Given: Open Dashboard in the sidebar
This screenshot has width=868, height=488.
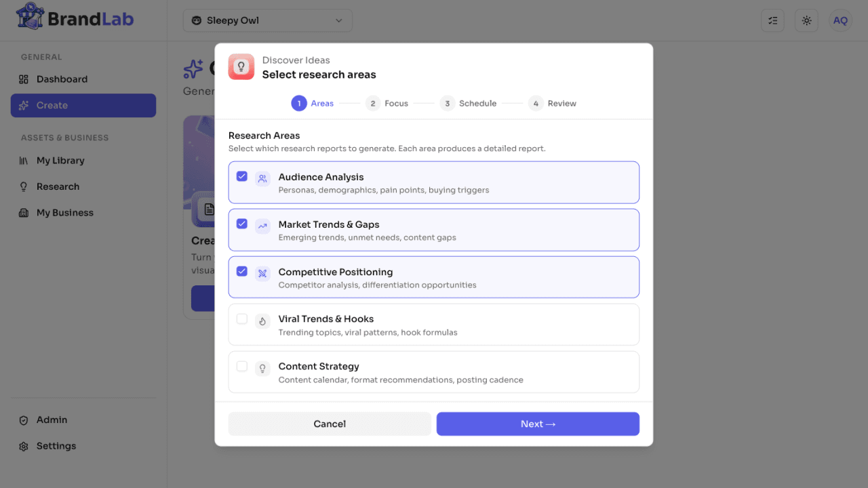Looking at the screenshot, I should pos(83,79).
